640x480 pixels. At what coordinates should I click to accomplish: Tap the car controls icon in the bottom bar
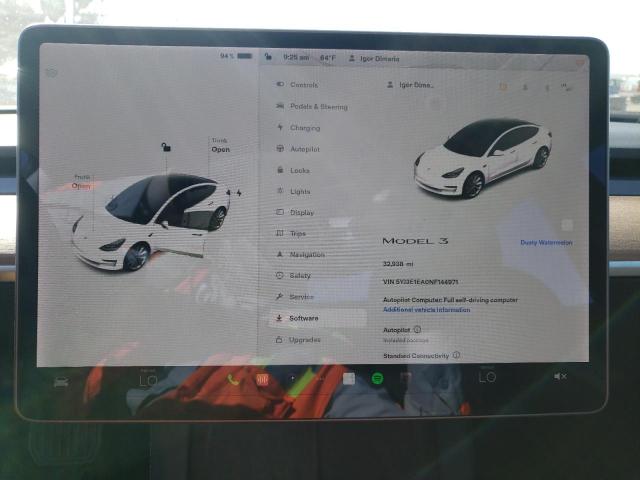pyautogui.click(x=61, y=382)
